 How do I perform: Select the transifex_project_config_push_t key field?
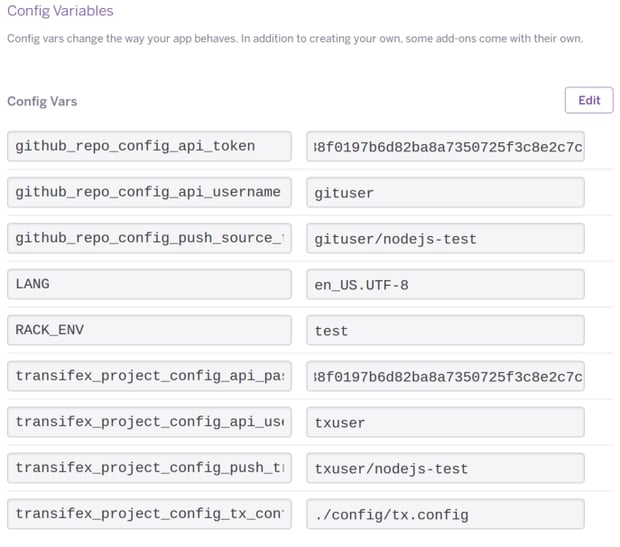(149, 468)
